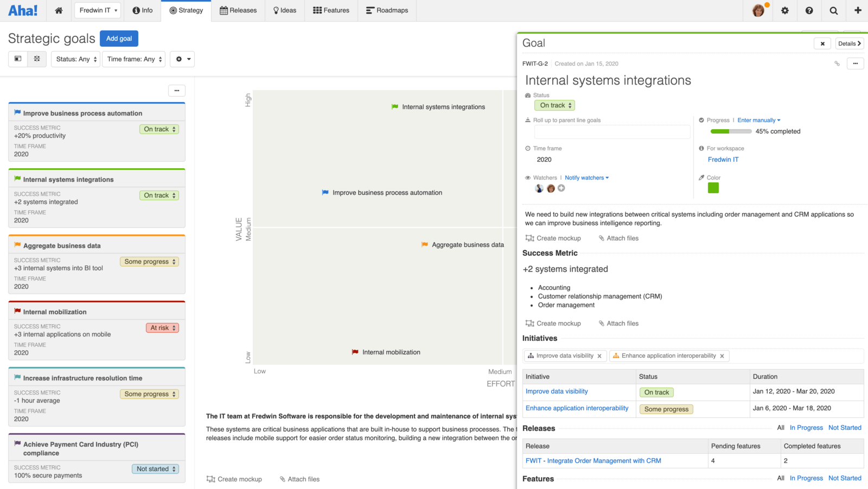
Task: Click the Aha! logo
Action: tap(23, 10)
